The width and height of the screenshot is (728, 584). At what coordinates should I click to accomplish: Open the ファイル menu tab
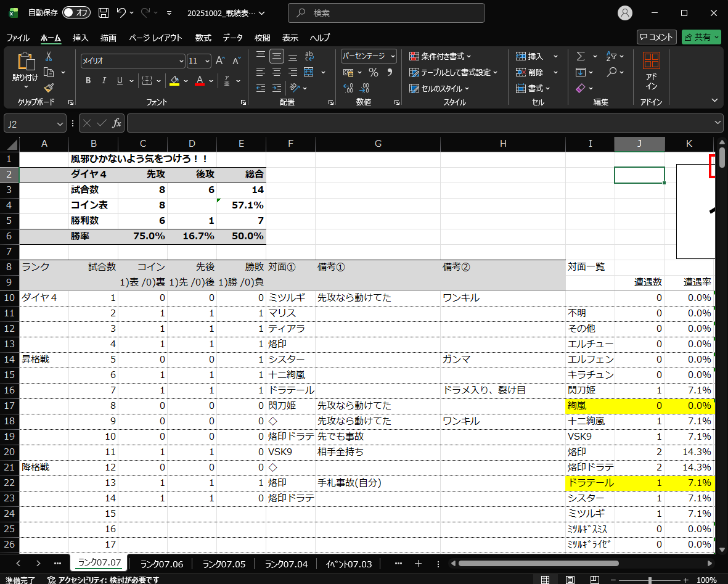pyautogui.click(x=18, y=38)
